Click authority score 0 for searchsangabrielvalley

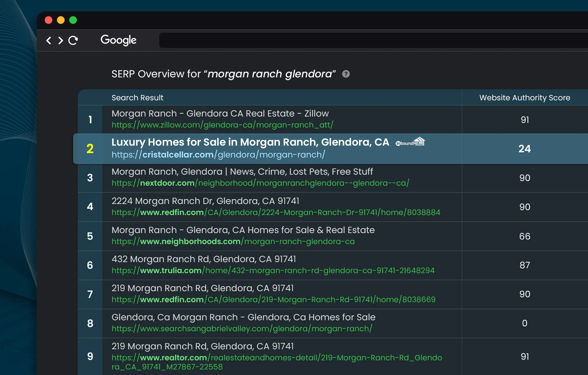pos(525,323)
